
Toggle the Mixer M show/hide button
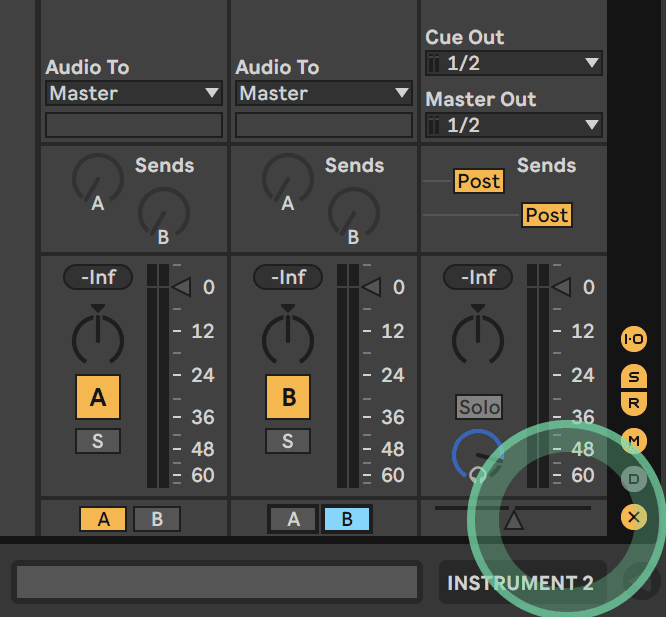click(x=634, y=441)
